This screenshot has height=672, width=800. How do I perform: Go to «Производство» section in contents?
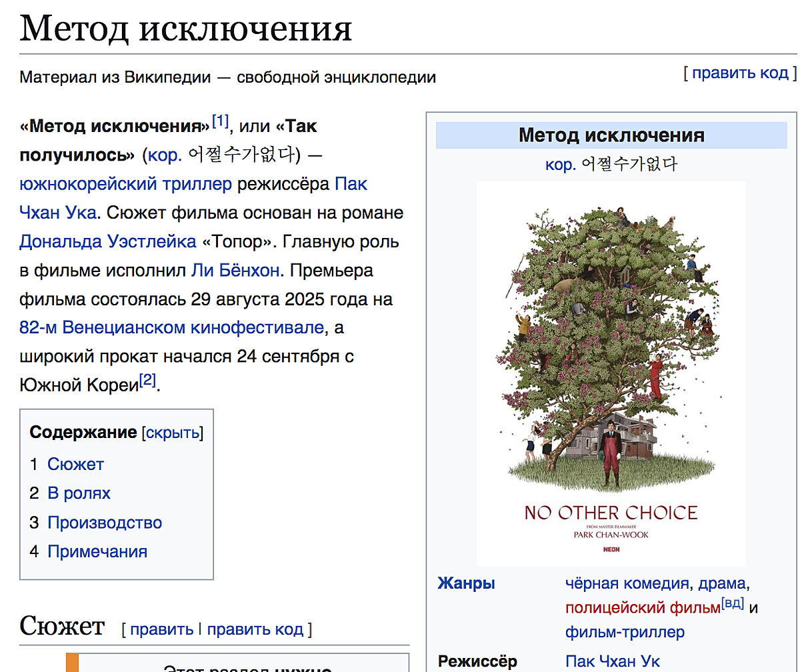coord(105,523)
